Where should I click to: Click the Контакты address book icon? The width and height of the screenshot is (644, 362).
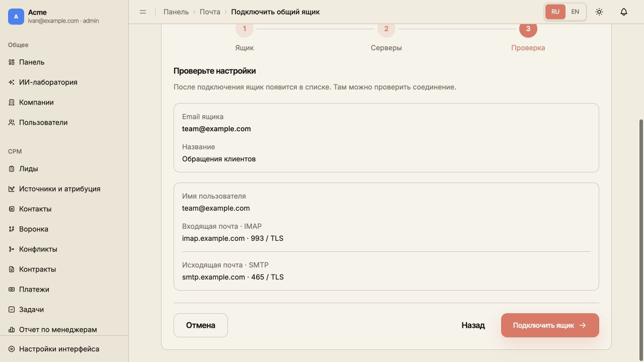coord(12,209)
